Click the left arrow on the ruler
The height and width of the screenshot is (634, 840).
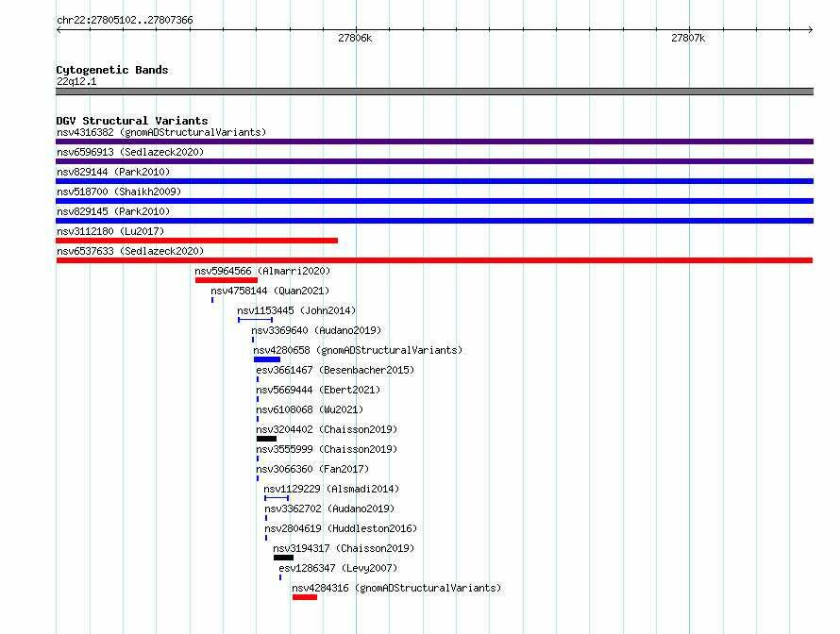[59, 30]
